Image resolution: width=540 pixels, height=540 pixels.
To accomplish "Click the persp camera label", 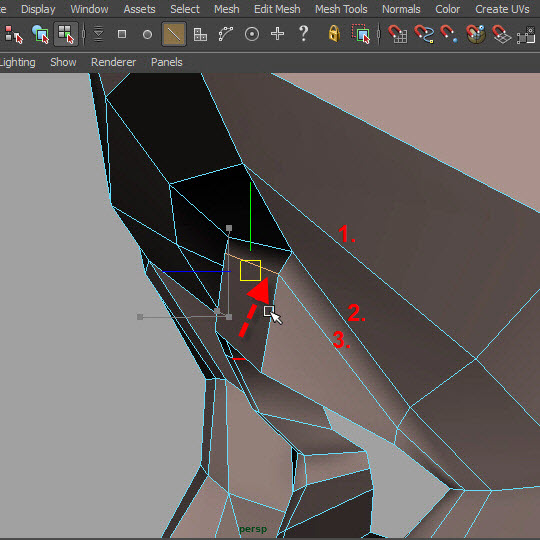I will [253, 530].
